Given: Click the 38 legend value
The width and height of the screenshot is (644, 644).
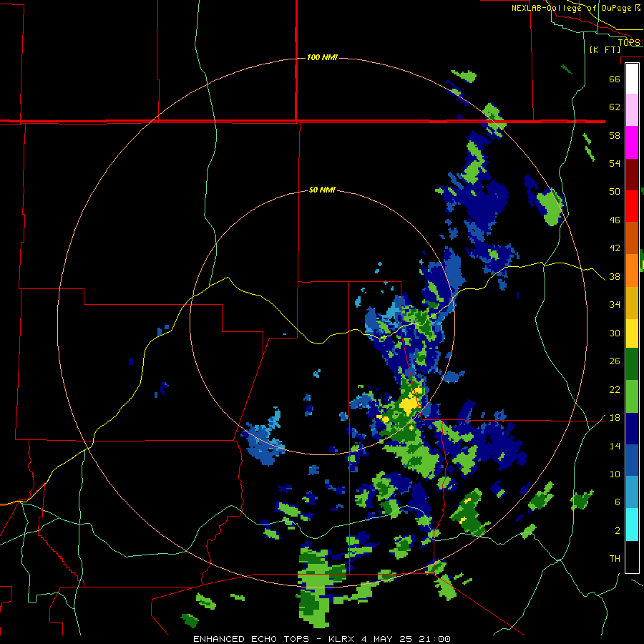Looking at the screenshot, I should tap(615, 277).
